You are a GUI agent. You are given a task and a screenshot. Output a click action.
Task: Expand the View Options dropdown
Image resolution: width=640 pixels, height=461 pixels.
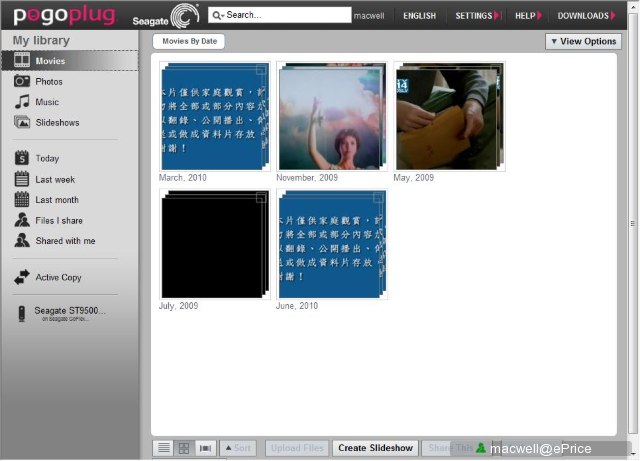point(583,41)
